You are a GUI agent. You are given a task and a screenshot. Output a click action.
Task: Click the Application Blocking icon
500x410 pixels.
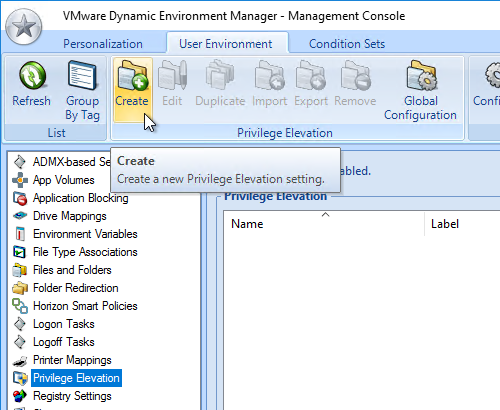[20, 198]
